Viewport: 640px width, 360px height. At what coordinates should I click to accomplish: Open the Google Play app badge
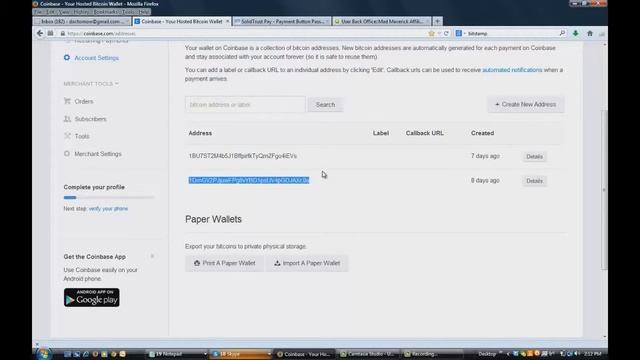point(91,297)
